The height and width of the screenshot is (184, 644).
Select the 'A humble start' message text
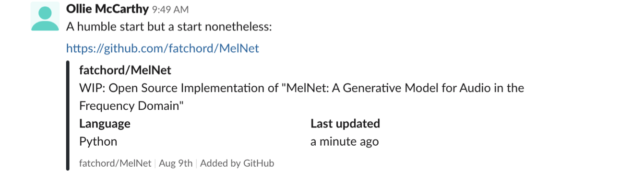tap(169, 27)
